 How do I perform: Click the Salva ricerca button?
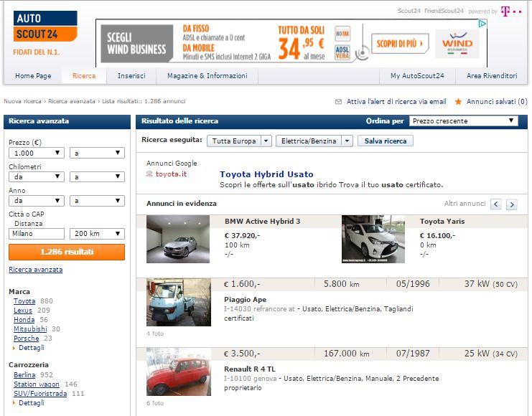click(386, 141)
